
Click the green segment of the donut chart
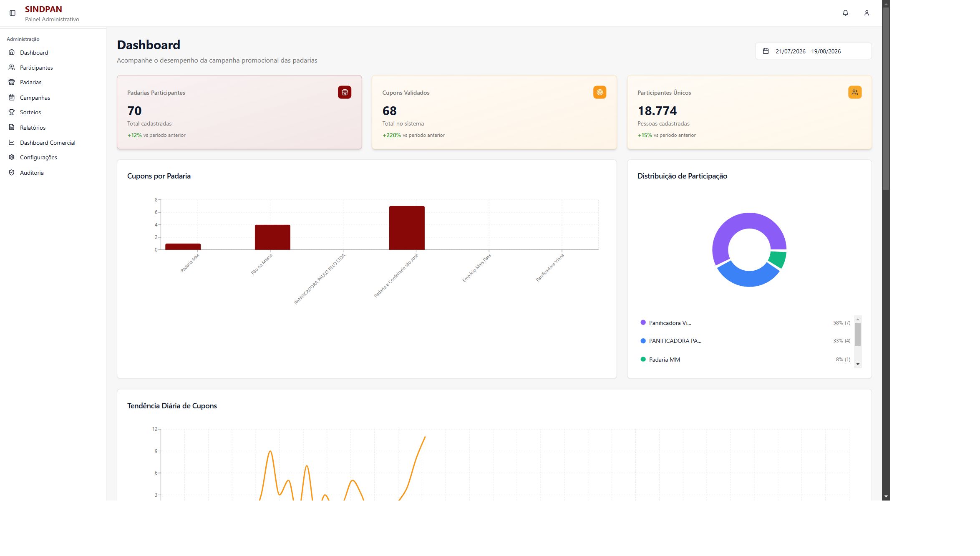(778, 259)
